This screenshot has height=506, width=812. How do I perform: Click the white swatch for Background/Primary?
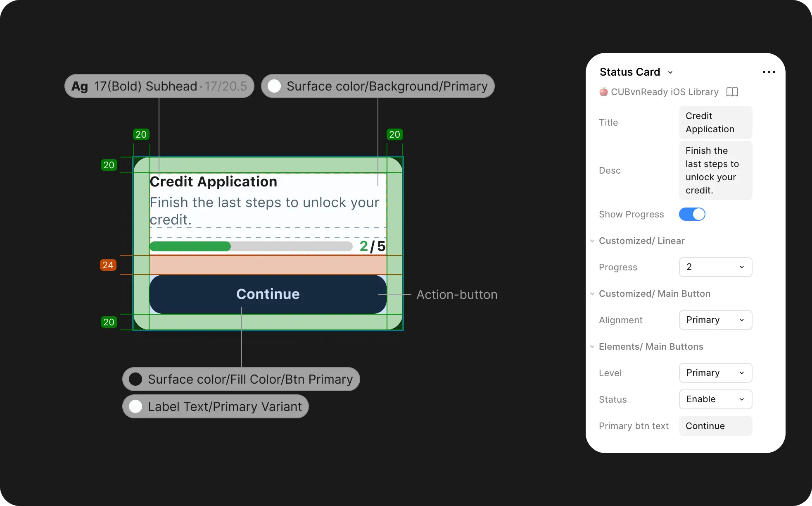coord(274,86)
